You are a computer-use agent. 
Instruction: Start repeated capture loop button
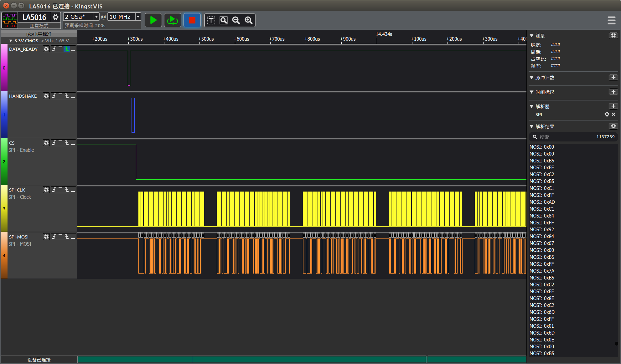coord(173,20)
